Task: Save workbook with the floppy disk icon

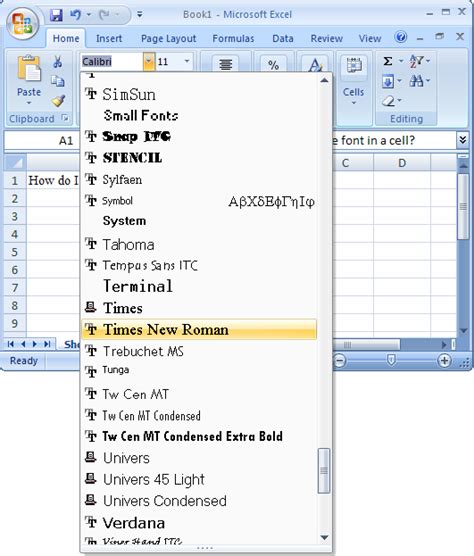Action: (x=56, y=15)
